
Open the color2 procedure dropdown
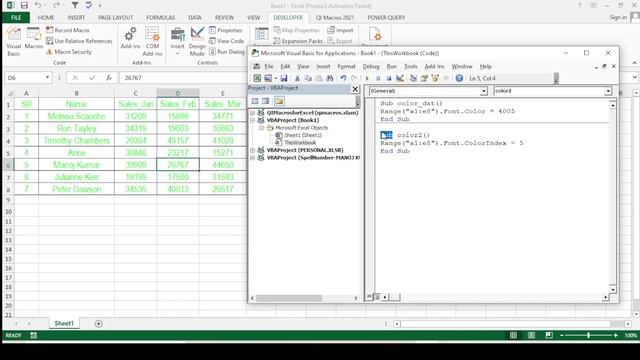coord(608,91)
